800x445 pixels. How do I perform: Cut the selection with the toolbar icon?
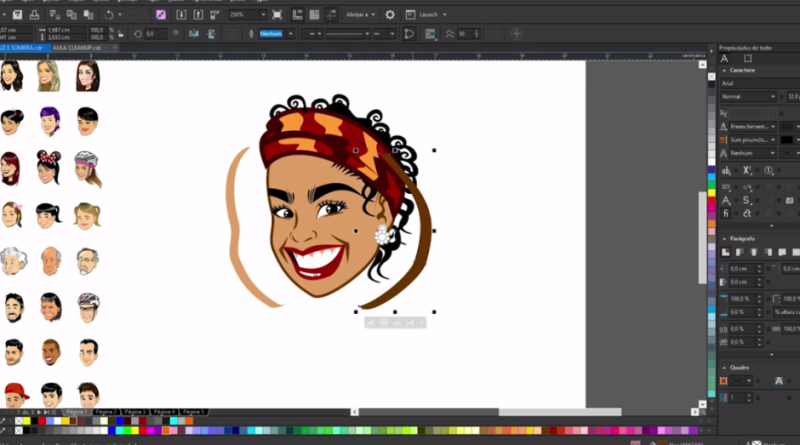55,15
